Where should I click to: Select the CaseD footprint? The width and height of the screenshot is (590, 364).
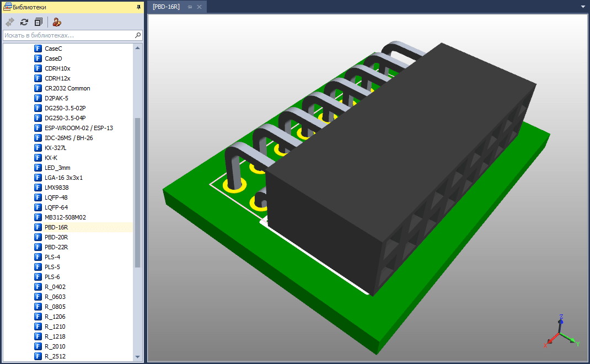tap(53, 58)
